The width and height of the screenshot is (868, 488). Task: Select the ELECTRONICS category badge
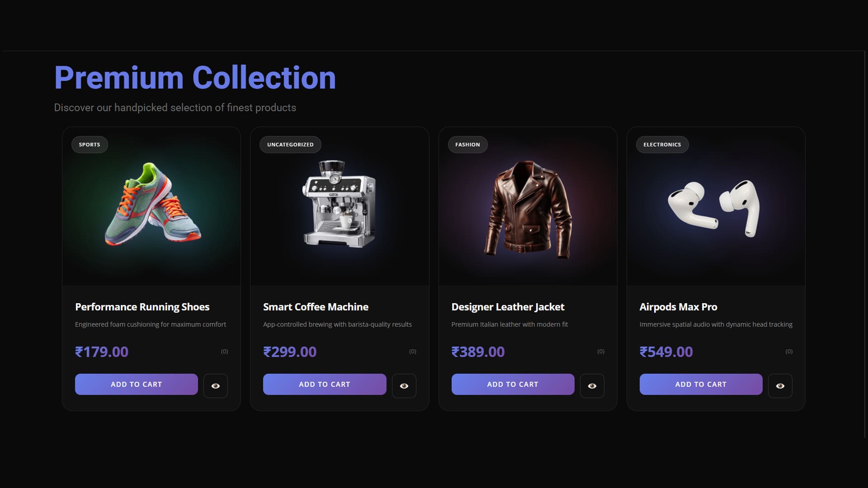(662, 144)
